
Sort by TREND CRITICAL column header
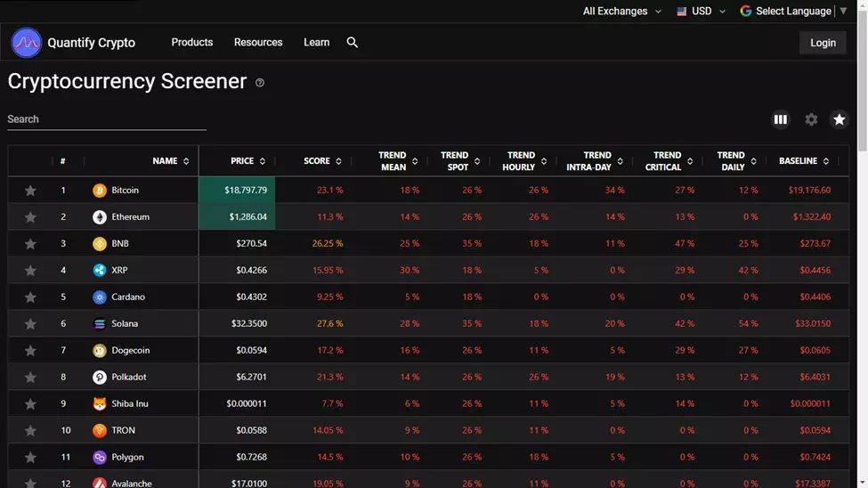tap(669, 161)
